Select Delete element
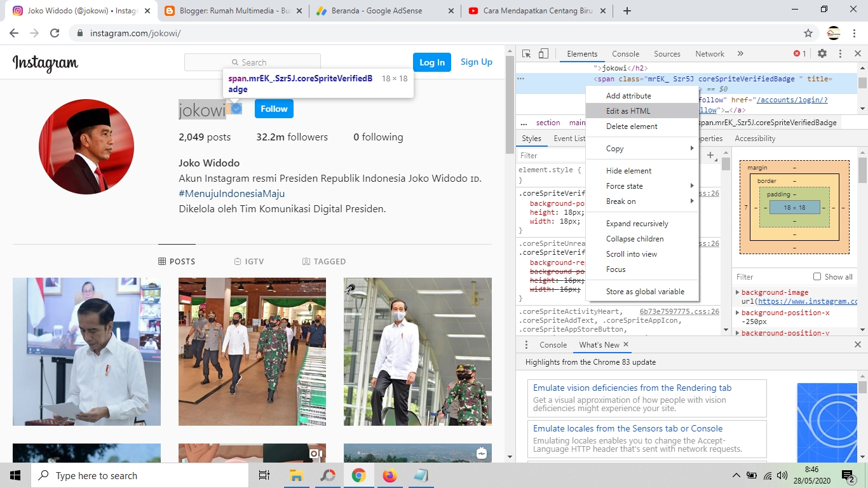 click(642, 126)
